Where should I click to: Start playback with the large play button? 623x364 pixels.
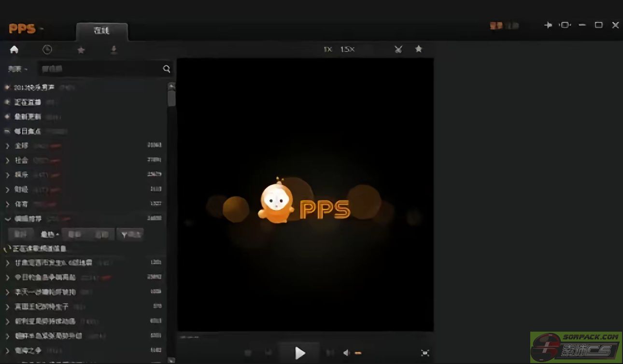coord(299,353)
